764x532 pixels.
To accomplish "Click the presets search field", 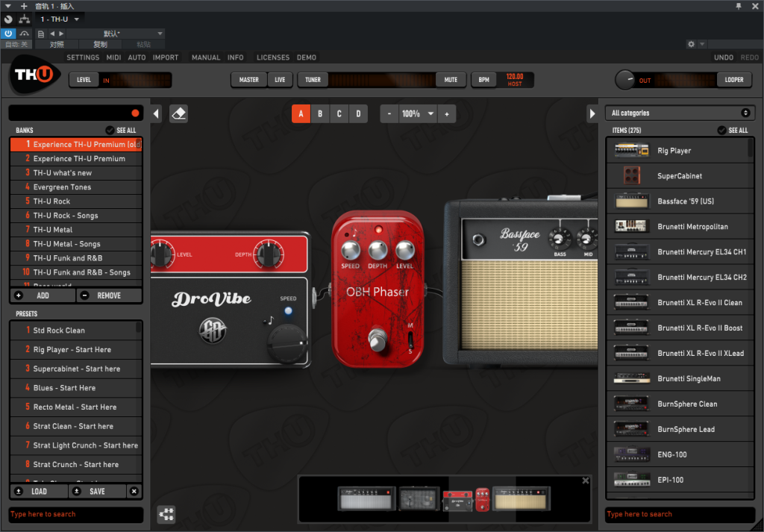I will (x=77, y=514).
